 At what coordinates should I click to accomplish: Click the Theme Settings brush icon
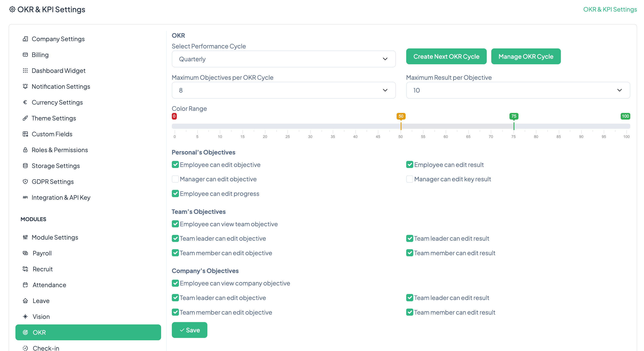tap(25, 118)
